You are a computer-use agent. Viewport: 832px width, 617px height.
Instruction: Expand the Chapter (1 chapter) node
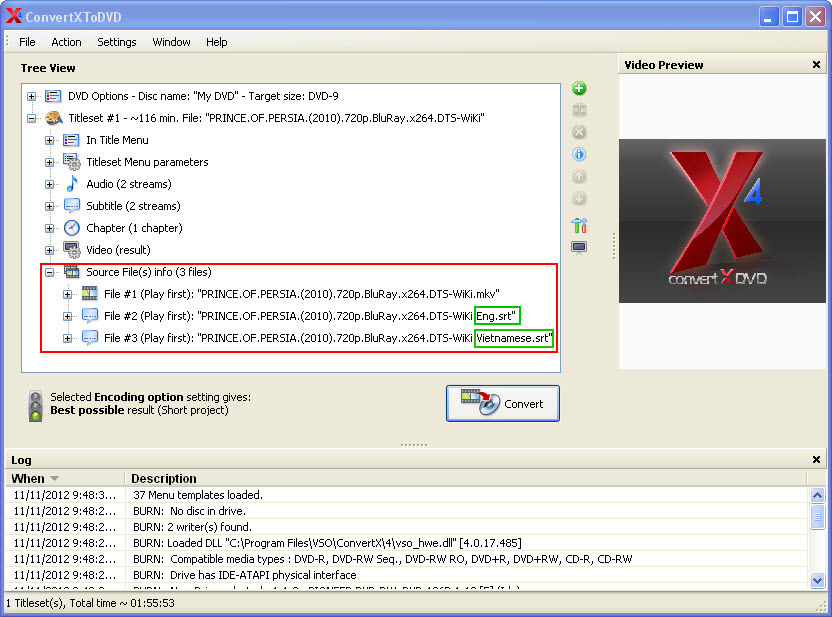(49, 229)
